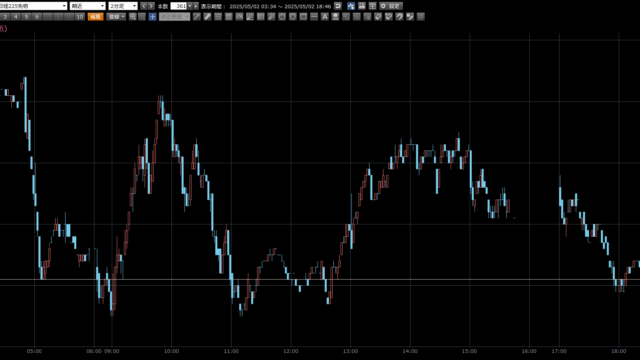Image resolution: width=640 pixels, height=360 pixels.
Task: Click the print chart icon
Action: (362, 6)
